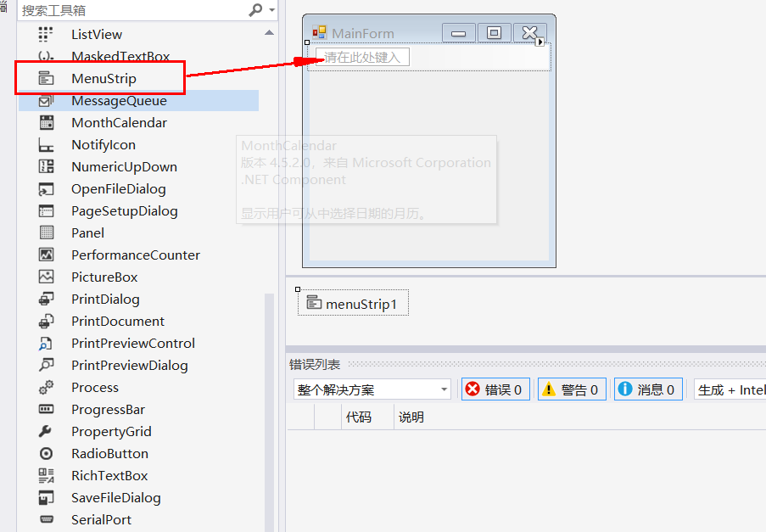Select the ProgressBar control icon
The width and height of the screenshot is (766, 532).
(106, 409)
